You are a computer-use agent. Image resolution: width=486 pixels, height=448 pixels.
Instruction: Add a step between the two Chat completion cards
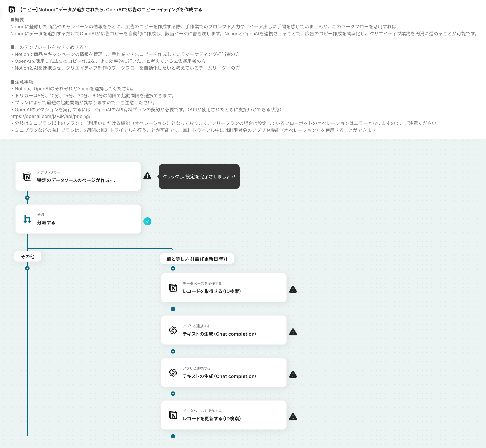tap(173, 351)
